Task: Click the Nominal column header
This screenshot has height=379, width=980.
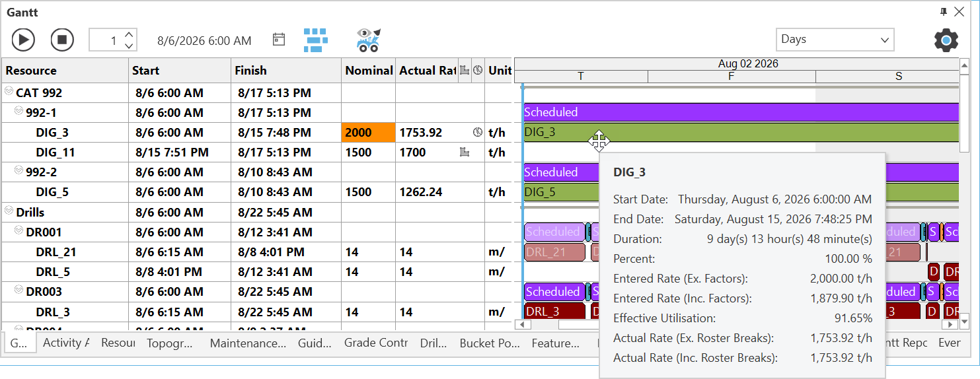Action: [x=368, y=71]
